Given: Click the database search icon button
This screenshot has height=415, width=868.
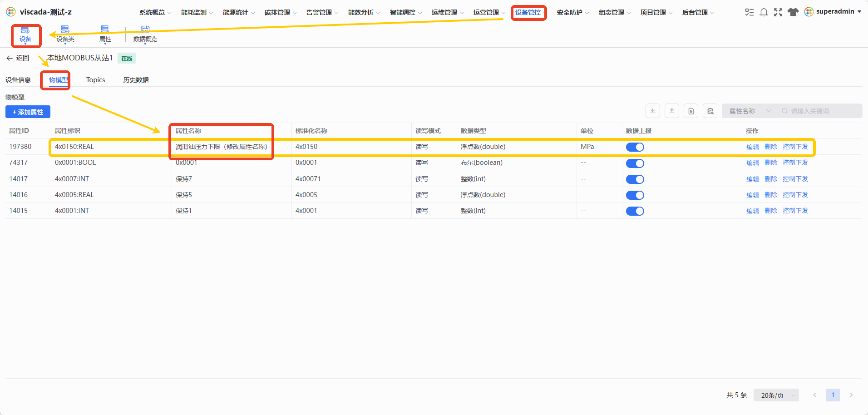Looking at the screenshot, I should point(710,111).
